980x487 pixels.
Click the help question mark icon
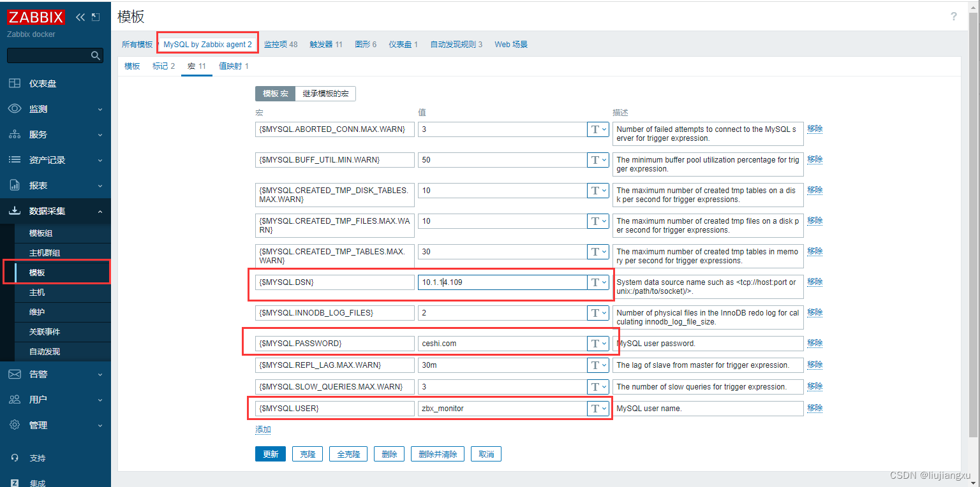pos(953,17)
